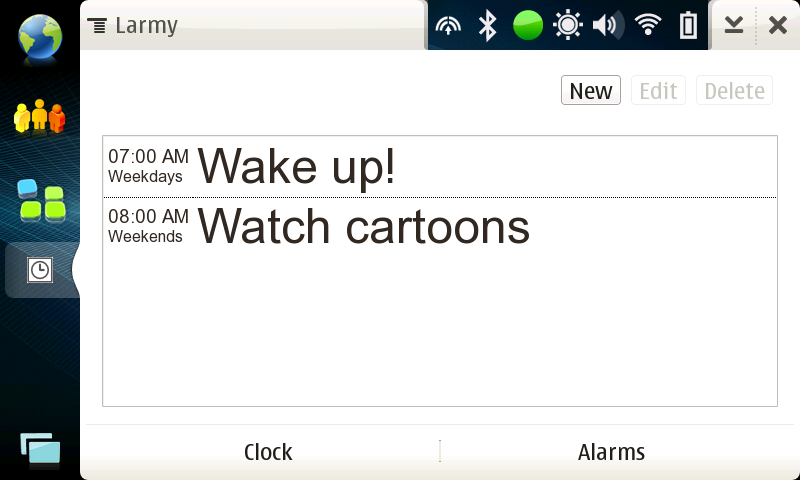The image size is (800, 480).
Task: Select the Watch cartoons alarm entry
Action: (x=440, y=227)
